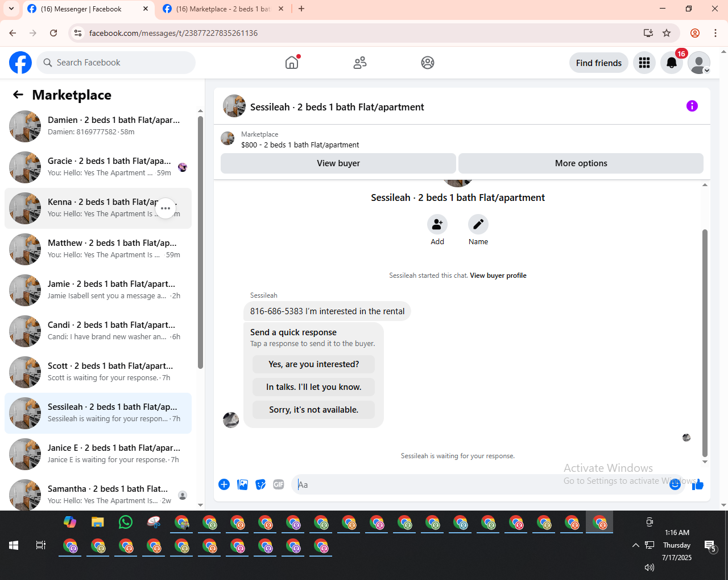Send a thumbs-up like
The image size is (728, 580).
(698, 484)
